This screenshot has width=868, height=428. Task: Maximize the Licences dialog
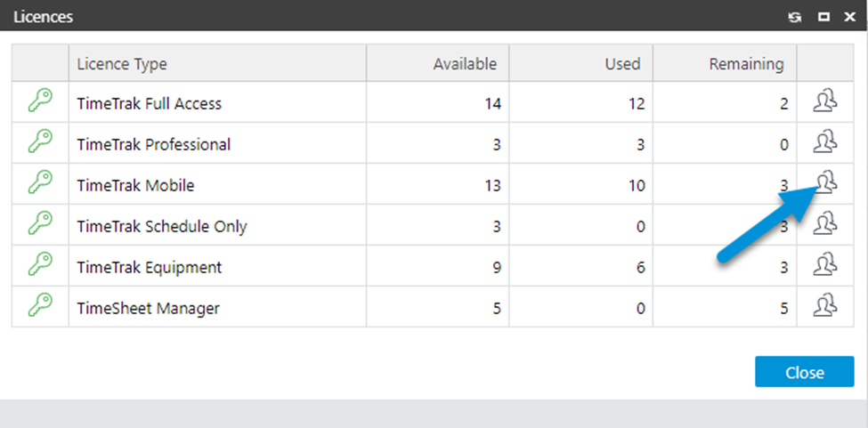[823, 17]
